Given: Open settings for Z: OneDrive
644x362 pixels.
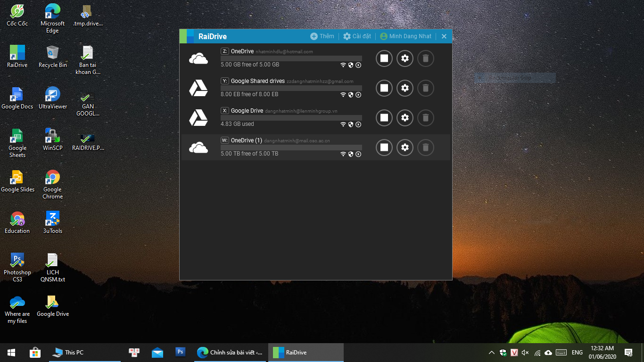Looking at the screenshot, I should (405, 58).
